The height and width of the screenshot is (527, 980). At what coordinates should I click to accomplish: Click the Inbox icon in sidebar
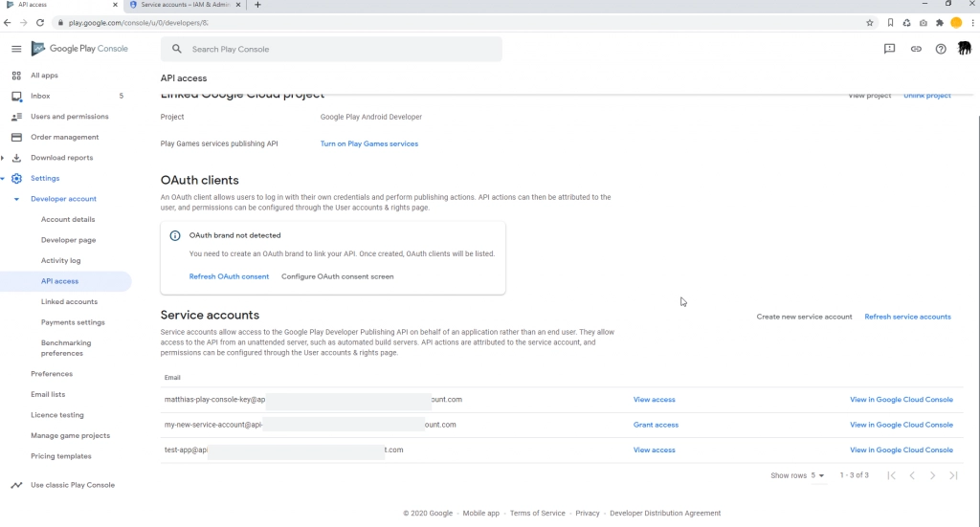pos(16,97)
